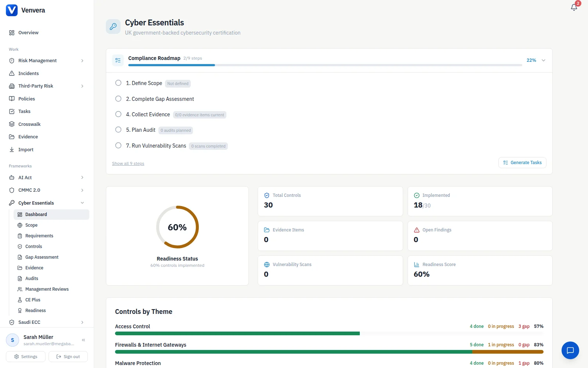Click the Crosswalk layers icon
The image size is (588, 368).
tap(12, 124)
